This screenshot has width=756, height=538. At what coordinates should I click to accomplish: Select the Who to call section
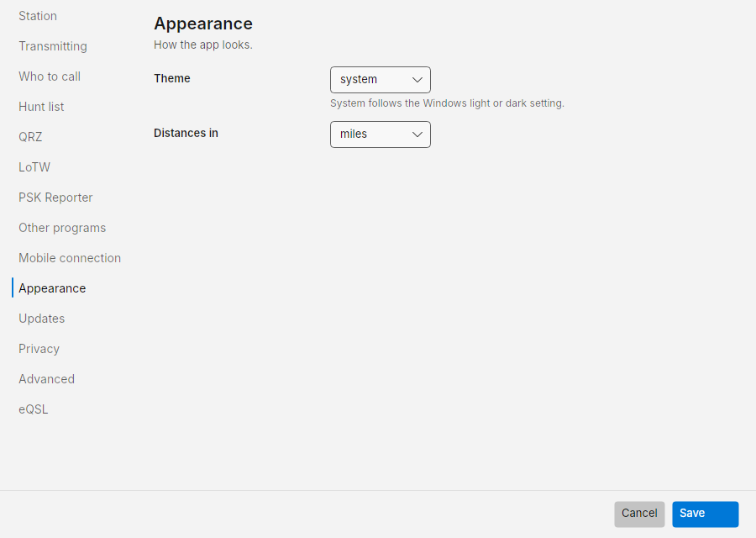[50, 76]
